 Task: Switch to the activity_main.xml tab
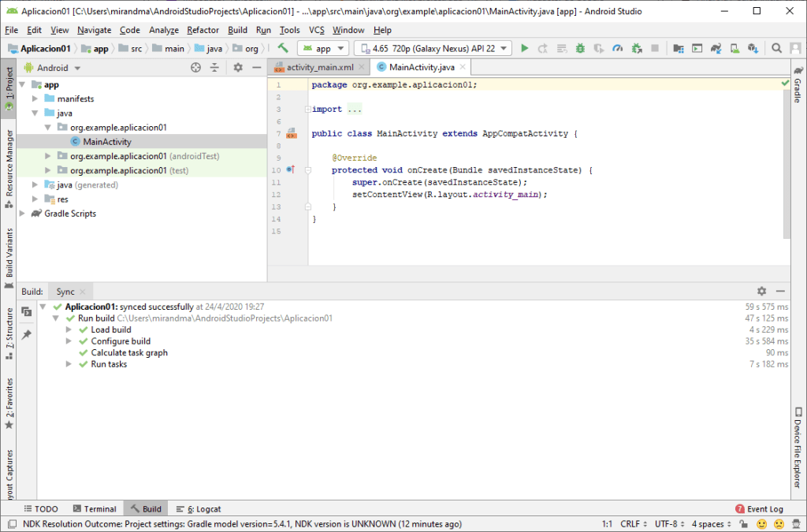(319, 68)
